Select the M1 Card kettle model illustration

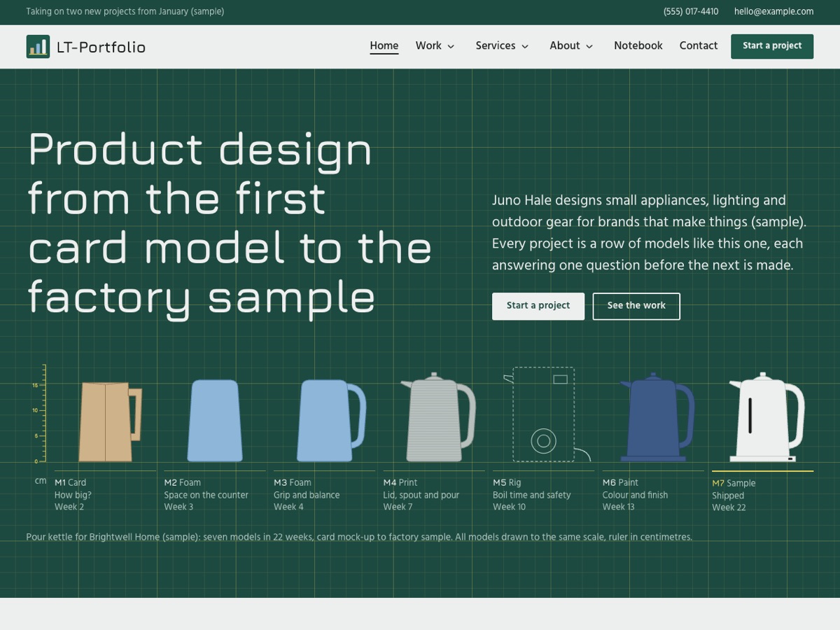coord(111,421)
